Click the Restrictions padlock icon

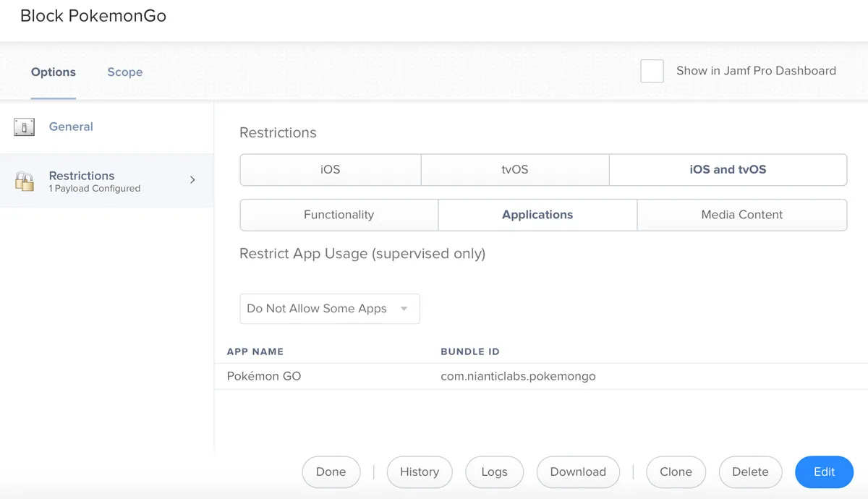(24, 181)
